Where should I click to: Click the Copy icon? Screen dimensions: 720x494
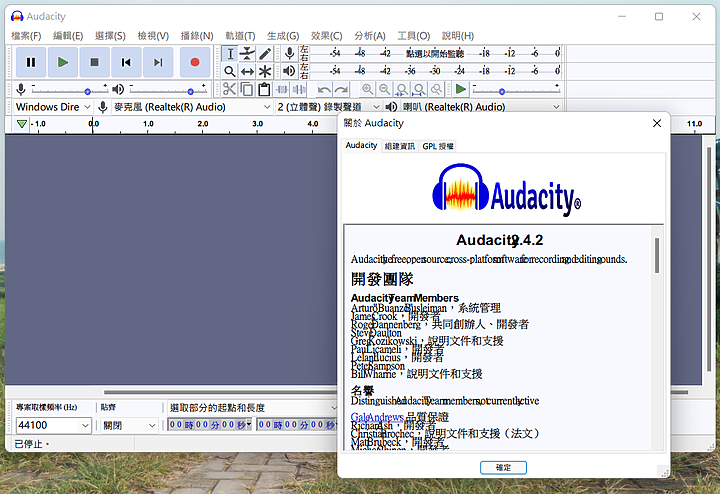pyautogui.click(x=247, y=89)
